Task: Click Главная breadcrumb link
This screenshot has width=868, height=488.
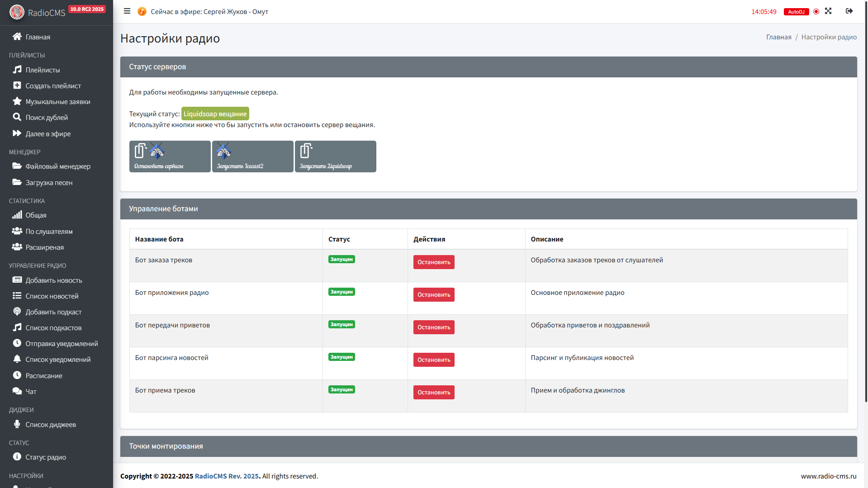Action: coord(778,37)
